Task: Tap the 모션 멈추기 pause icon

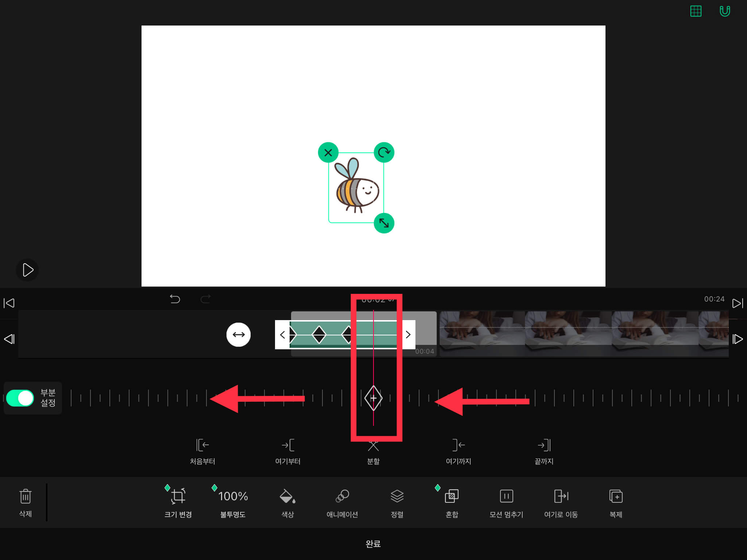Action: click(x=506, y=497)
